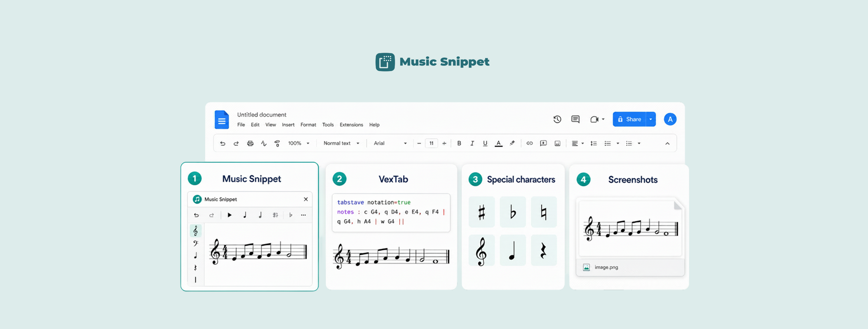This screenshot has height=329, width=868.
Task: Select quarter note in snippet sidebar
Action: pos(196,256)
